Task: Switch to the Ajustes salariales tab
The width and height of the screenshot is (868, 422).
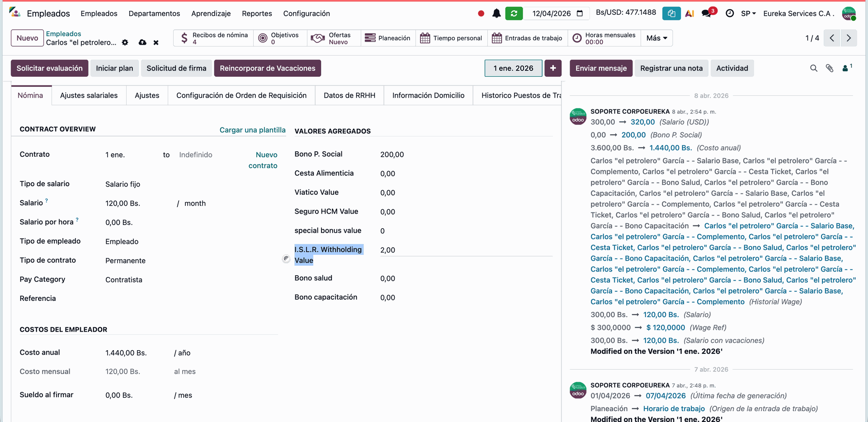Action: coord(89,95)
